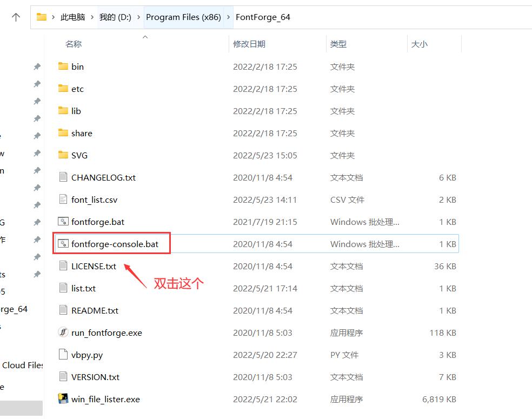Viewport: 532px width, 419px height.
Task: Navigate to Program Files (x86) breadcrumb
Action: [183, 17]
